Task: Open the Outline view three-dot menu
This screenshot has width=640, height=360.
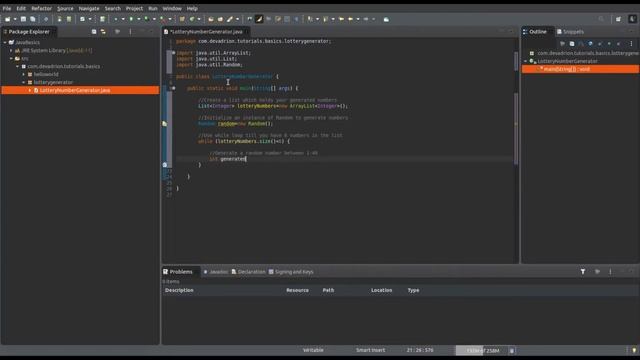Action: point(631,44)
